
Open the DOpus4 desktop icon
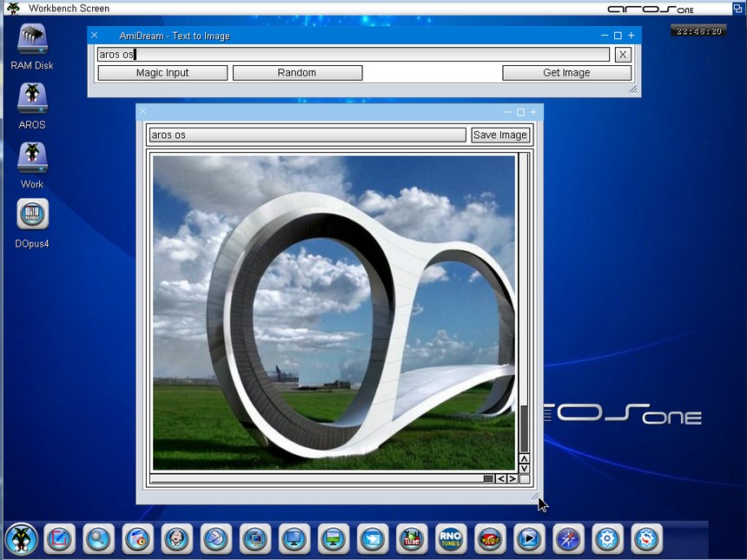tap(32, 215)
